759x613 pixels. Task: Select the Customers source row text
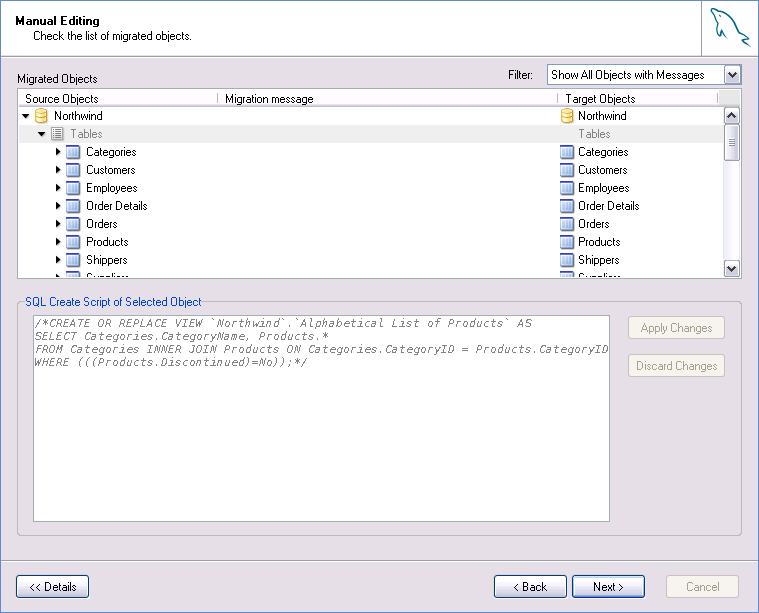[111, 170]
